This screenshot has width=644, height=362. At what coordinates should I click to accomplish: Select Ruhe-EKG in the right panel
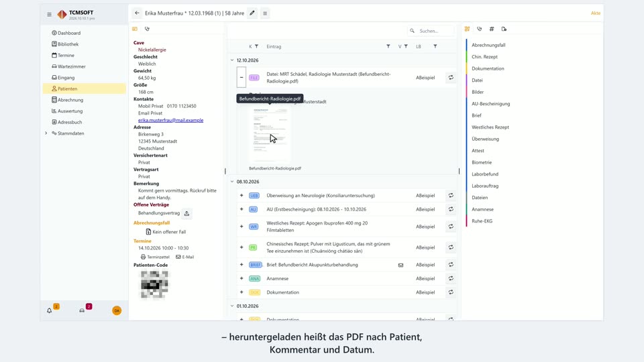[482, 221]
